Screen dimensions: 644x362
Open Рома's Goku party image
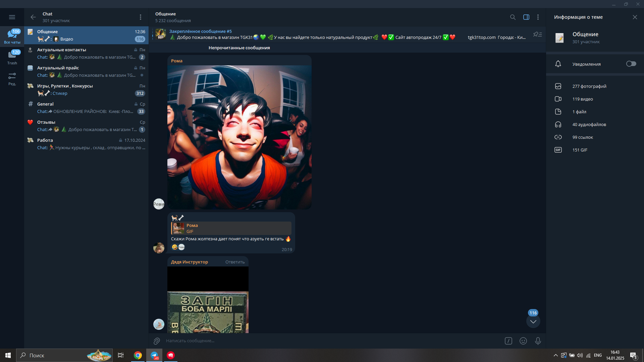tap(239, 137)
